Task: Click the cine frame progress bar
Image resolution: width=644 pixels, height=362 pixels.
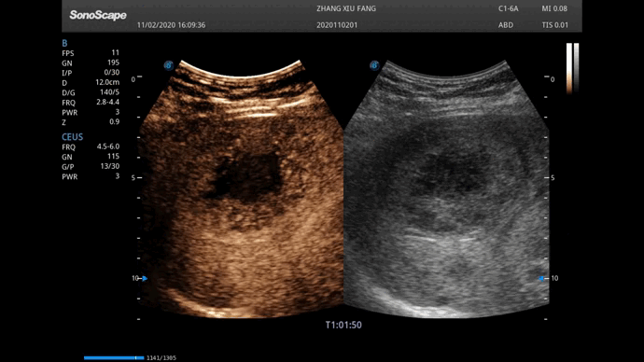Action: click(x=114, y=358)
